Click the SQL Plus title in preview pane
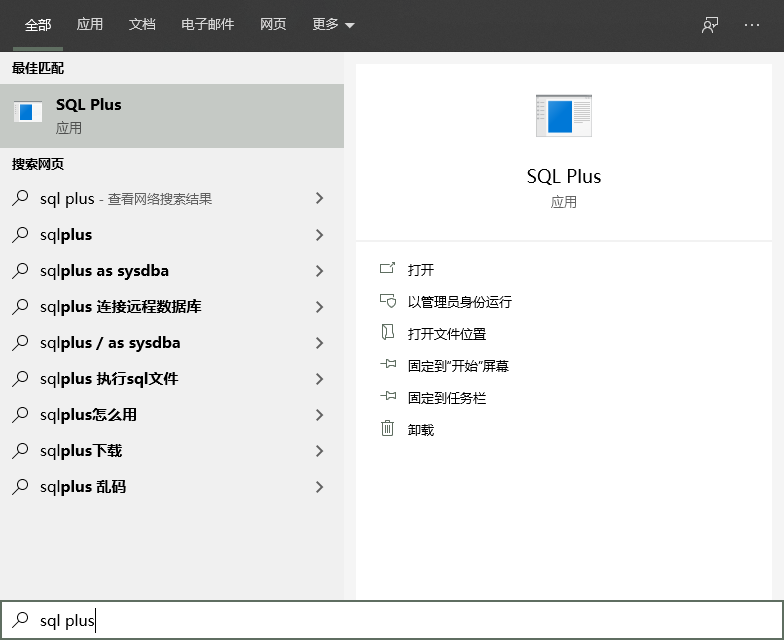The width and height of the screenshot is (784, 640). pyautogui.click(x=564, y=176)
